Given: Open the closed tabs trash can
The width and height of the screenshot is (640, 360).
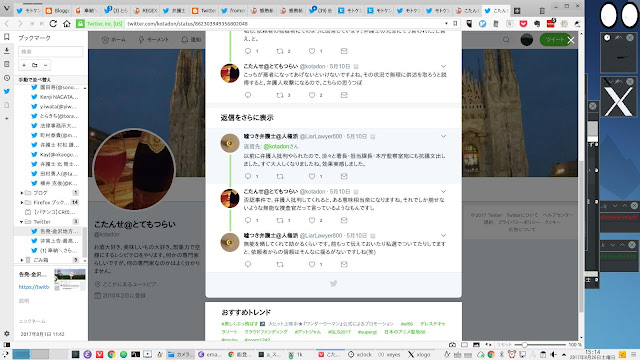Looking at the screenshot, I should (542, 11).
